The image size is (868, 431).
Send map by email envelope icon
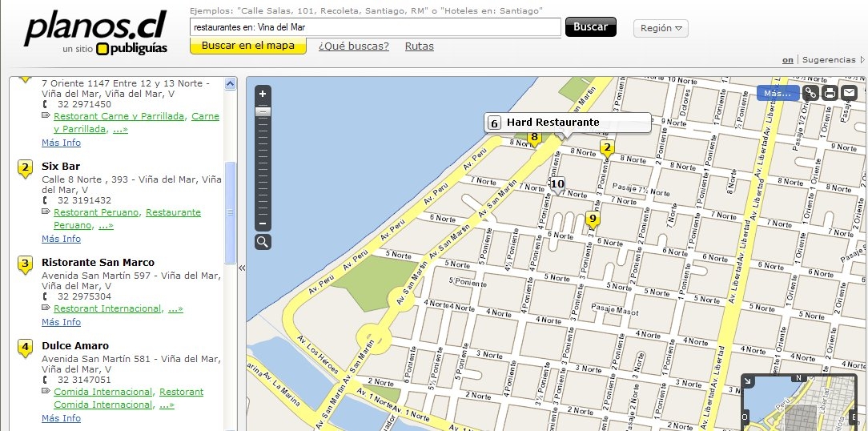(848, 93)
